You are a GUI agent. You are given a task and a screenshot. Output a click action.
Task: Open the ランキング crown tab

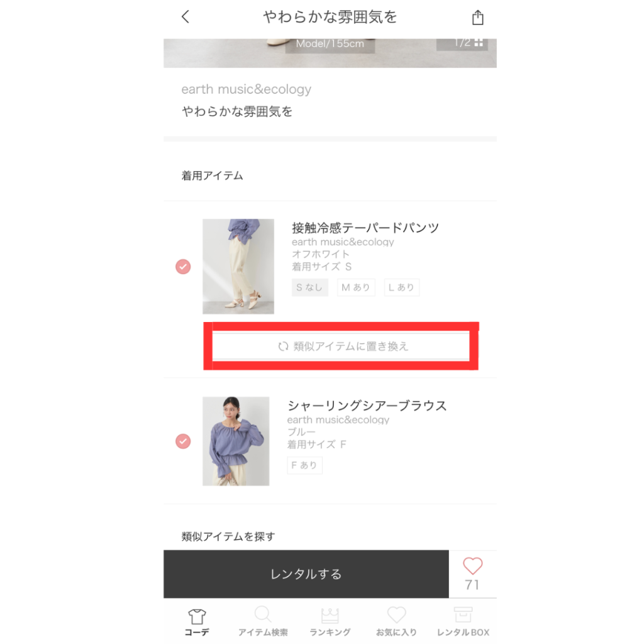(330, 622)
